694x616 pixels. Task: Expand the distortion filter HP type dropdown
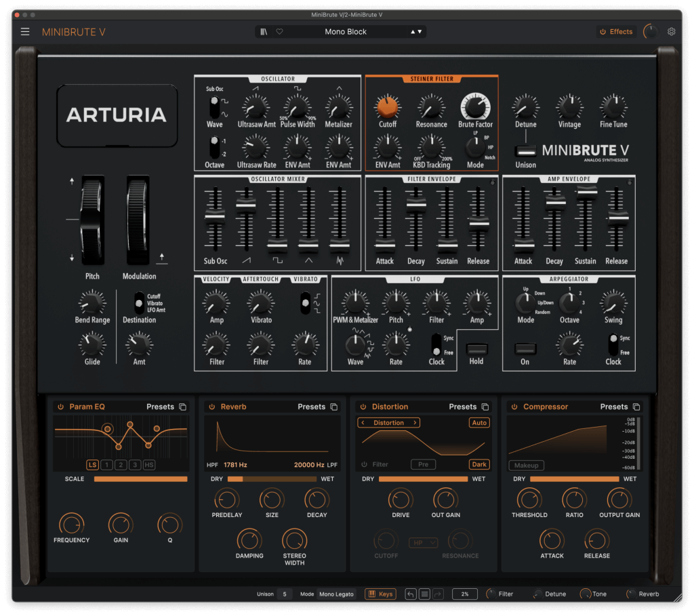pos(424,543)
